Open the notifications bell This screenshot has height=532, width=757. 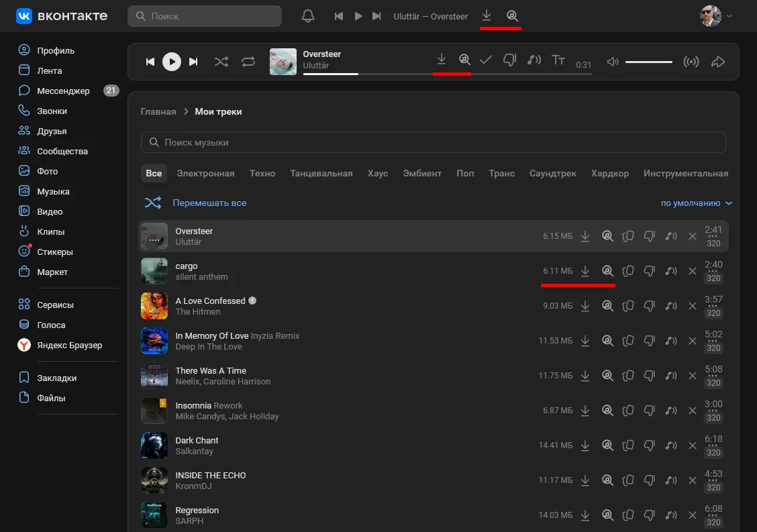308,16
